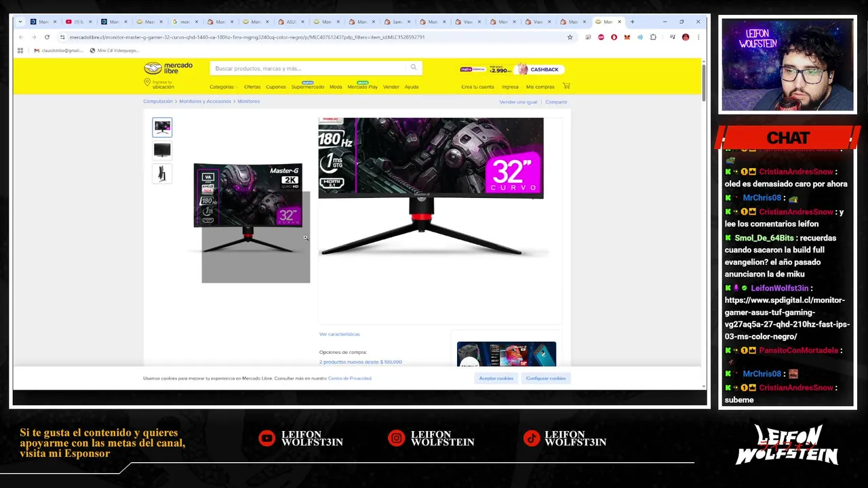Select first product thumbnail
The width and height of the screenshot is (868, 488).
162,127
